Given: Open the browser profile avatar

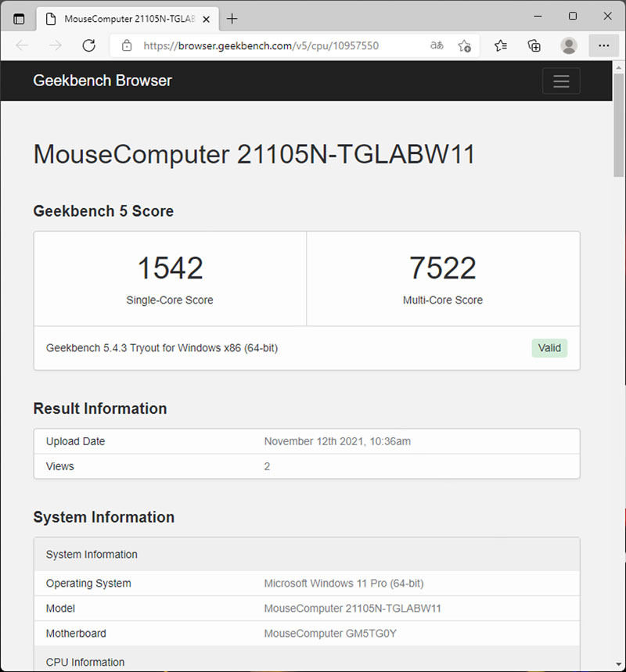Looking at the screenshot, I should click(569, 45).
